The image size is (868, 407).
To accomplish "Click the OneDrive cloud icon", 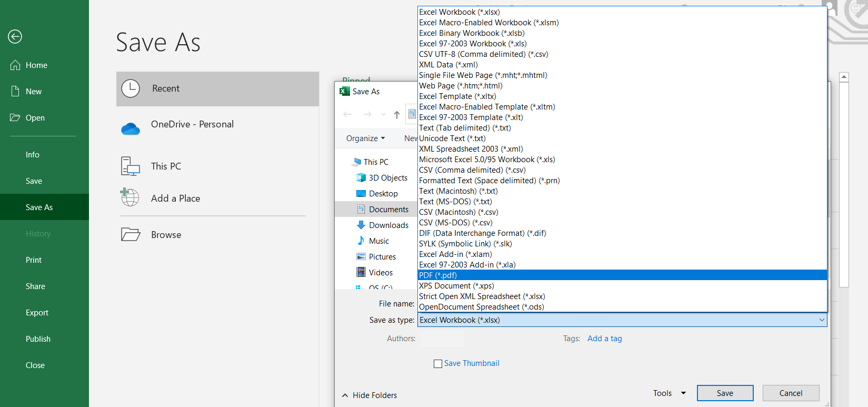I will (131, 128).
